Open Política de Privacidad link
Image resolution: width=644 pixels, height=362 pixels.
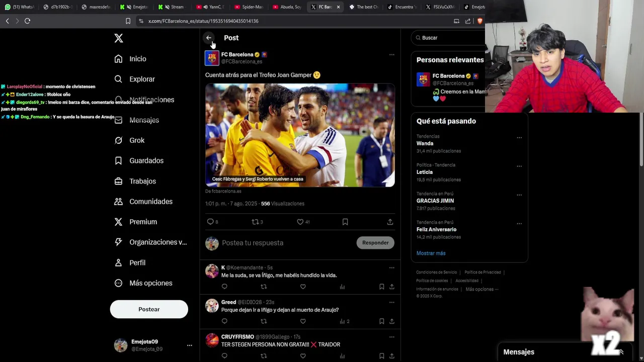tap(482, 273)
